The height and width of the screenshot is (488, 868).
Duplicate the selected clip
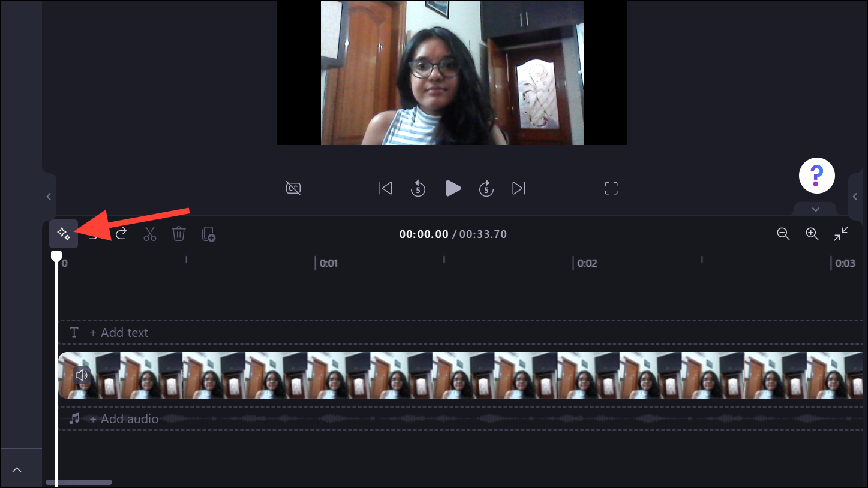208,234
